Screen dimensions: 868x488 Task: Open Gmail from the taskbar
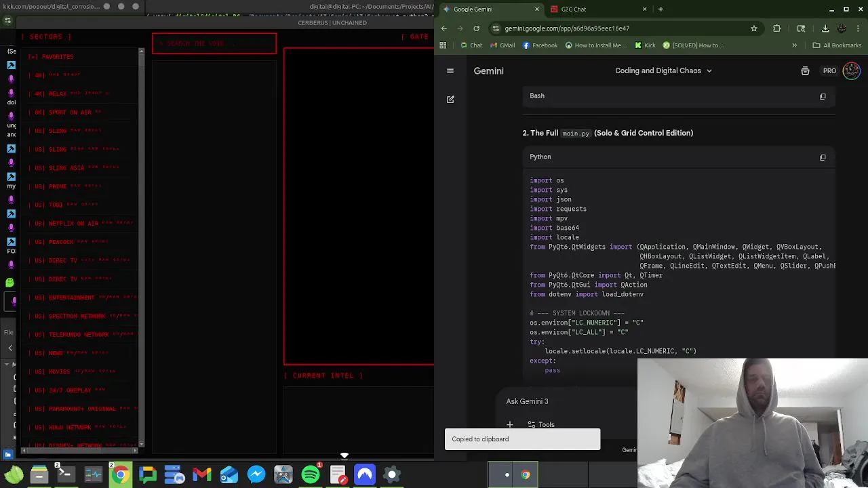coord(202,474)
